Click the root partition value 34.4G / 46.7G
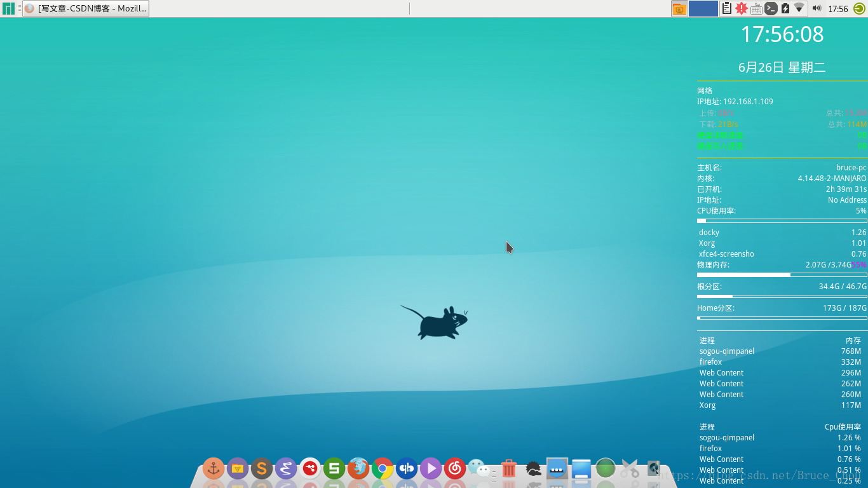Viewport: 868px width, 488px height. pyautogui.click(x=843, y=287)
